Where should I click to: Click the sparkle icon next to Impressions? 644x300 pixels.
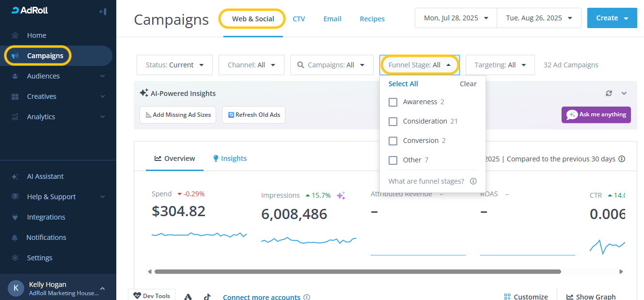click(341, 196)
